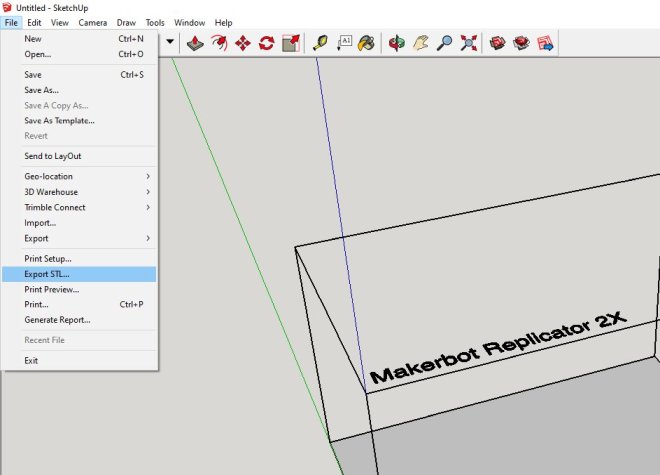This screenshot has width=660, height=475.
Task: Select the Offset tool
Action: tap(219, 43)
